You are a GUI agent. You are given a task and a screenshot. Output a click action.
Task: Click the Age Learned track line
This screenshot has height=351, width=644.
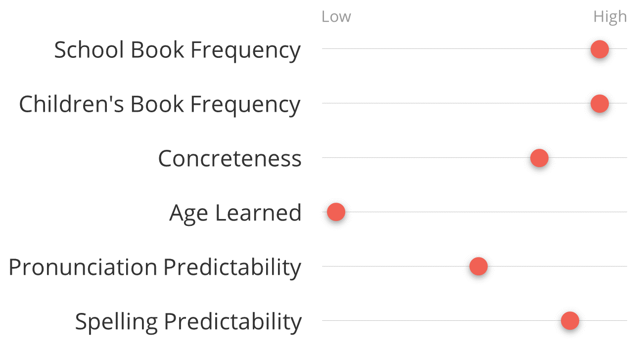pos(474,212)
